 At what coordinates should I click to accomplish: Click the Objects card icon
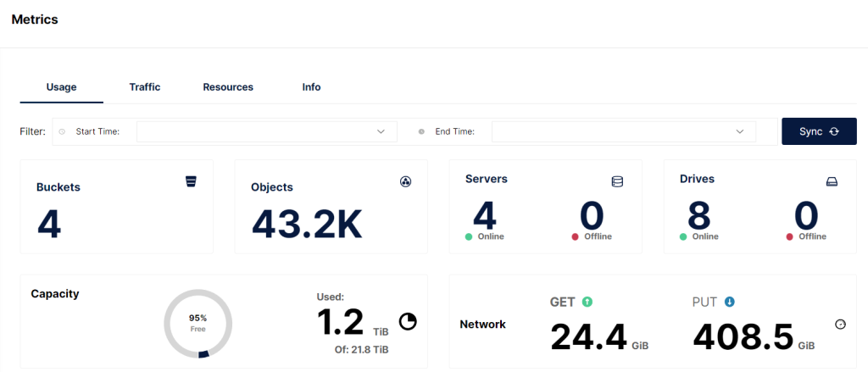(405, 181)
